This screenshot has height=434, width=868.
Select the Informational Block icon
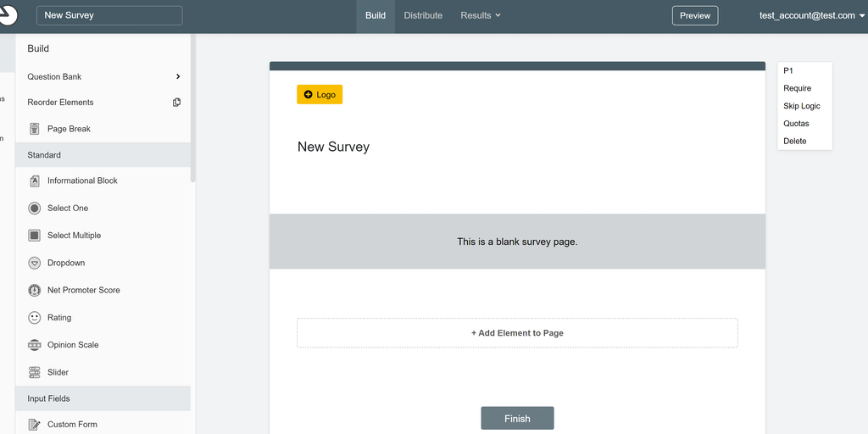tap(35, 181)
